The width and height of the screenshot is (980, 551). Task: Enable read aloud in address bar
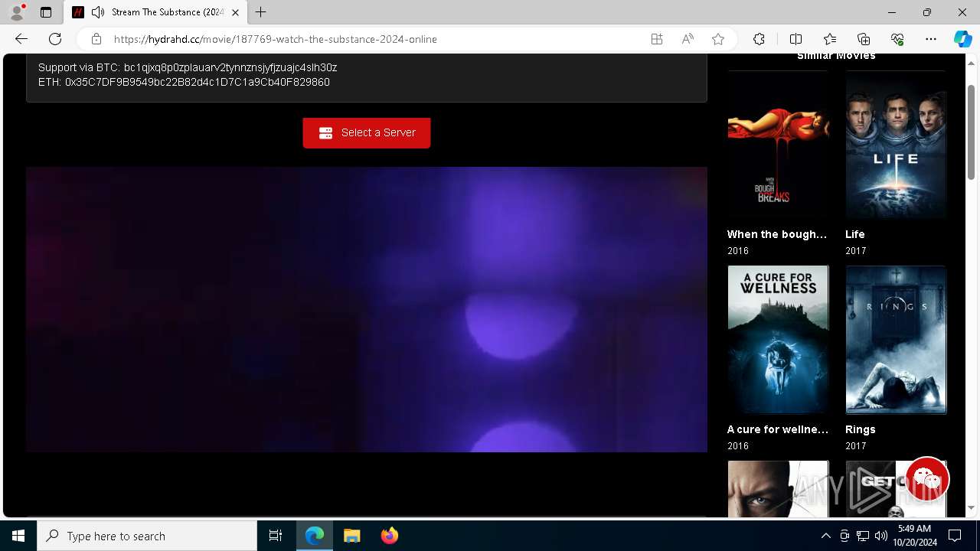688,39
